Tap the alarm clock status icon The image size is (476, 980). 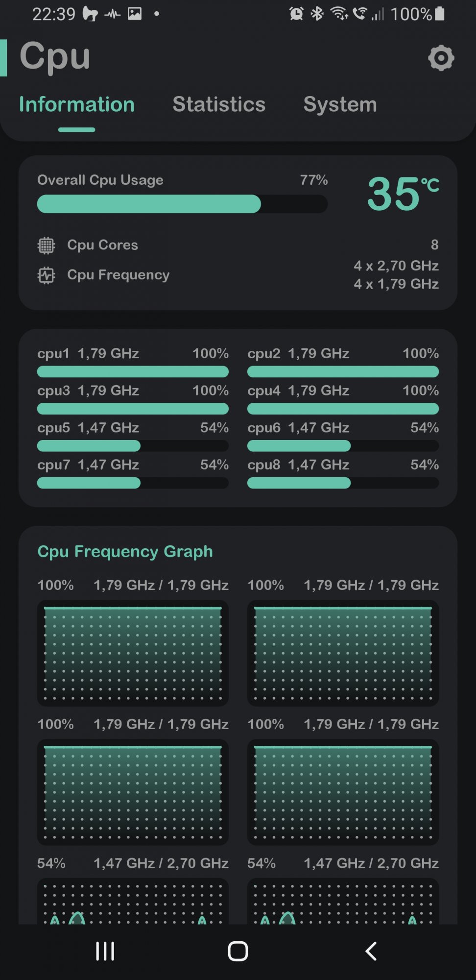click(x=296, y=14)
